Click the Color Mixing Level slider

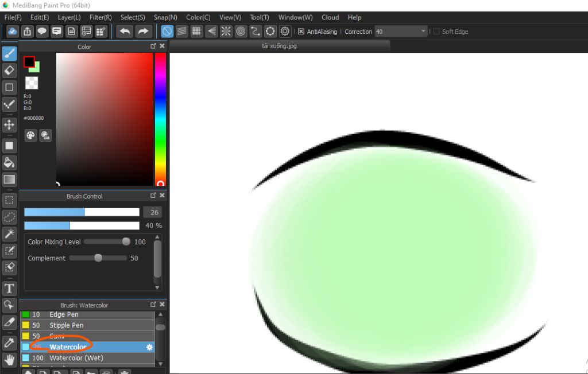[107, 241]
